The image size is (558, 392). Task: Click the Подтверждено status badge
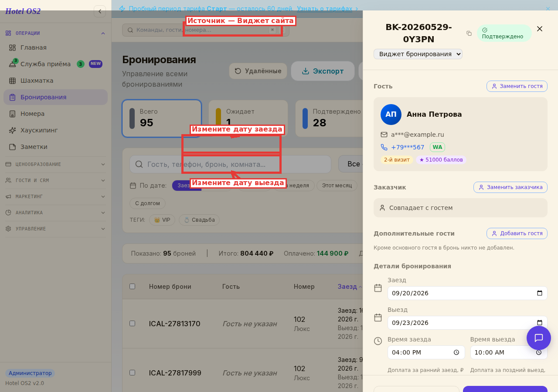click(x=504, y=33)
